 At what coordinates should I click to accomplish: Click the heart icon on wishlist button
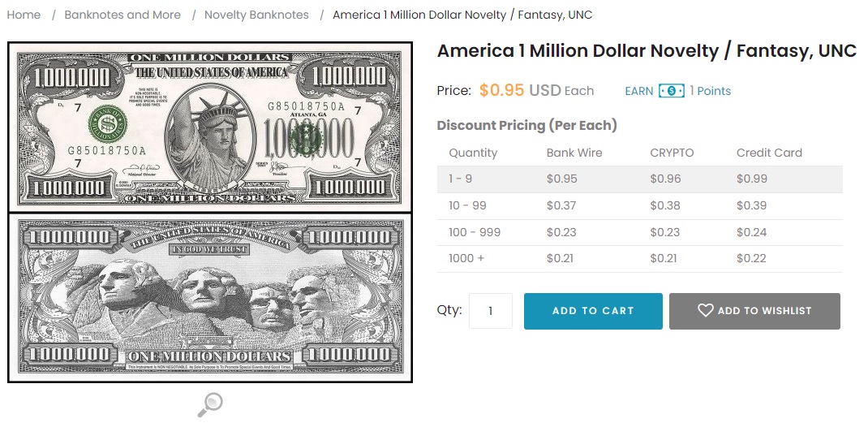click(705, 311)
